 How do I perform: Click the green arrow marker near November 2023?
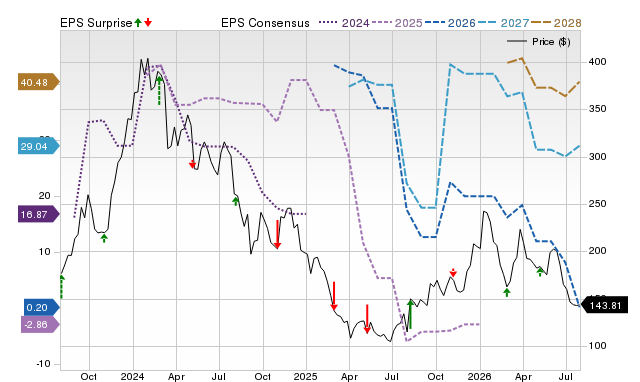[104, 238]
